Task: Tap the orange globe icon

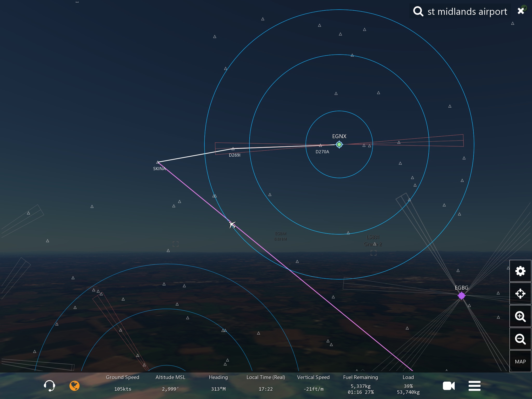Action: [x=74, y=386]
